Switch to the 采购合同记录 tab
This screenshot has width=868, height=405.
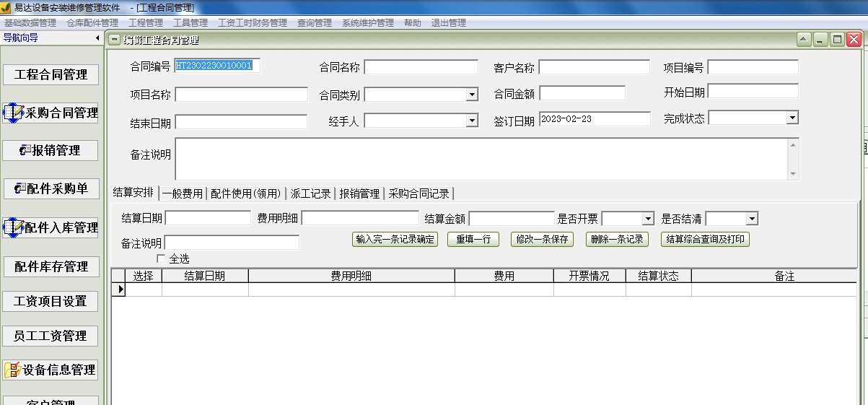419,193
